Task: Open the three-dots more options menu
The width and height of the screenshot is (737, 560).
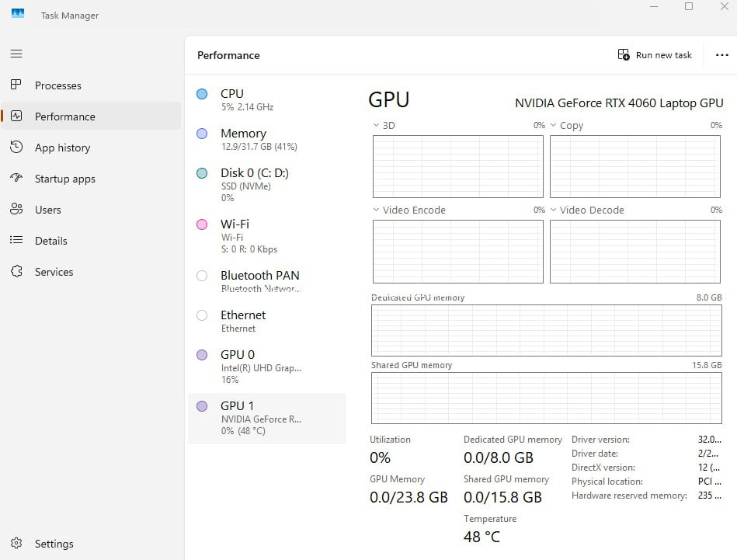Action: click(x=722, y=55)
